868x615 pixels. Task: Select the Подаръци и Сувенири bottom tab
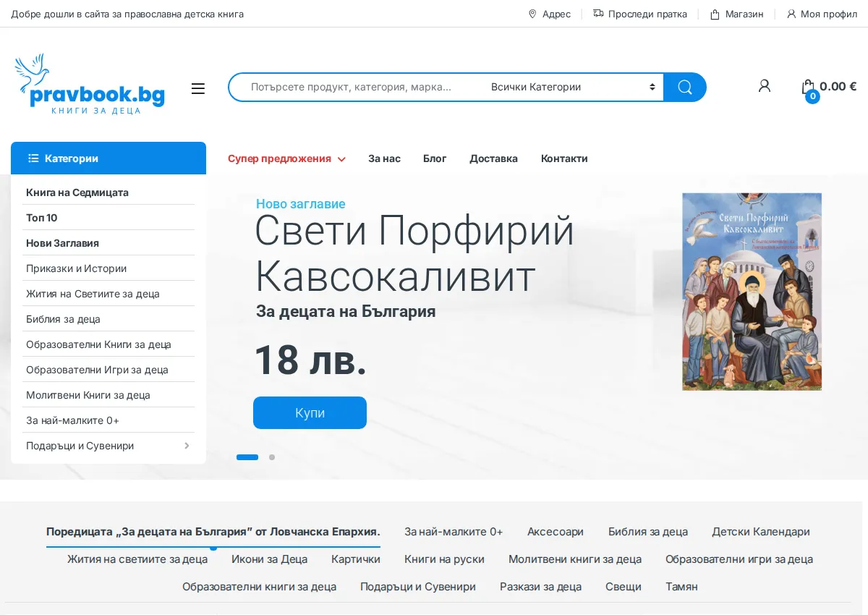pos(418,587)
